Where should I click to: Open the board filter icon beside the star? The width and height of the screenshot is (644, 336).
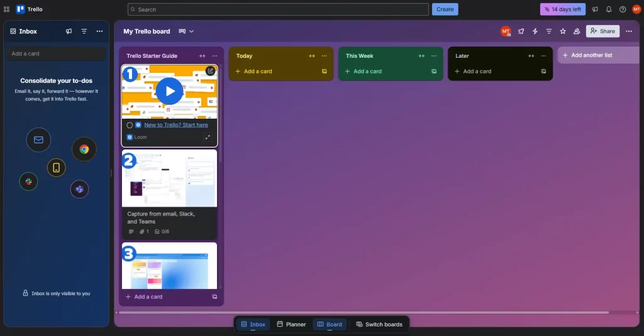point(549,31)
